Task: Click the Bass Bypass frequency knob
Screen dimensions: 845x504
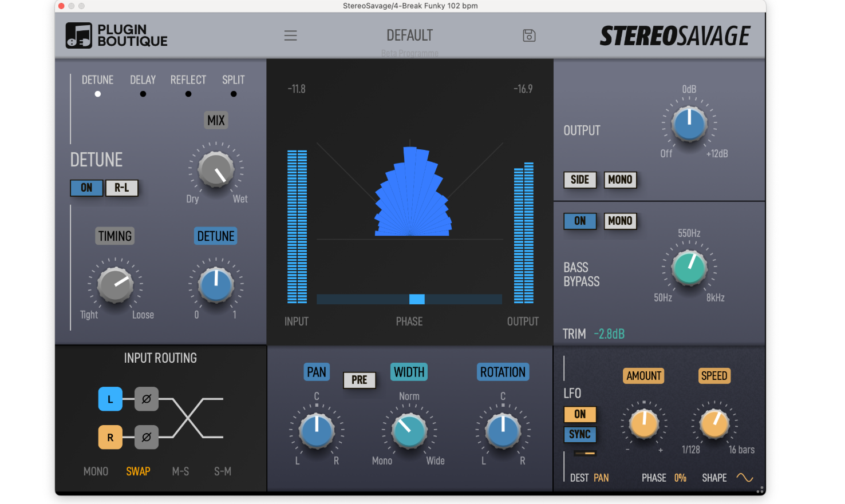Action: pyautogui.click(x=689, y=268)
